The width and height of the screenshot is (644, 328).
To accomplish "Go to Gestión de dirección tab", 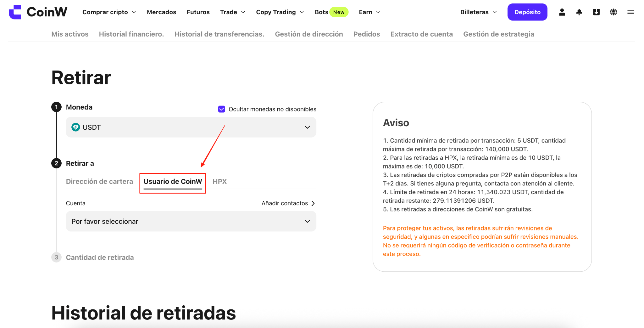I will [x=309, y=34].
